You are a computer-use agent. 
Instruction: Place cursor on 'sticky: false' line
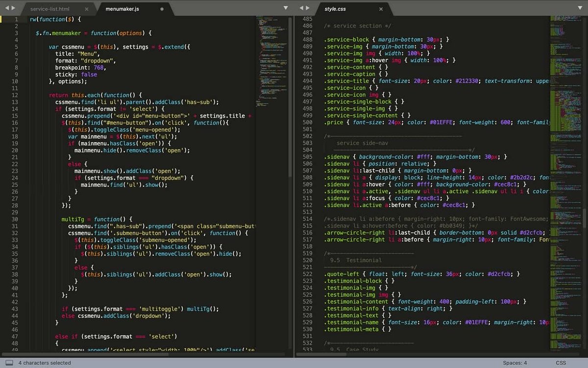(x=76, y=74)
